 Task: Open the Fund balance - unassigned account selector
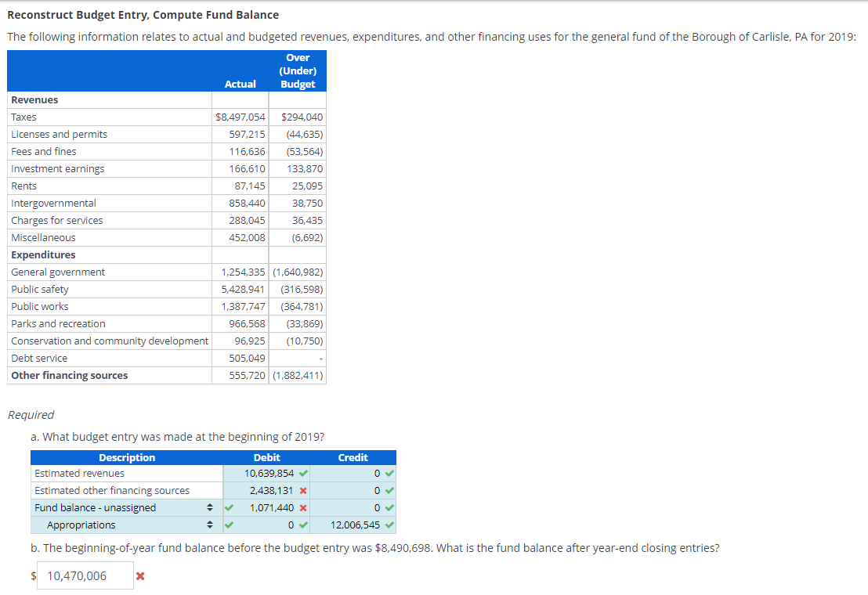point(211,507)
